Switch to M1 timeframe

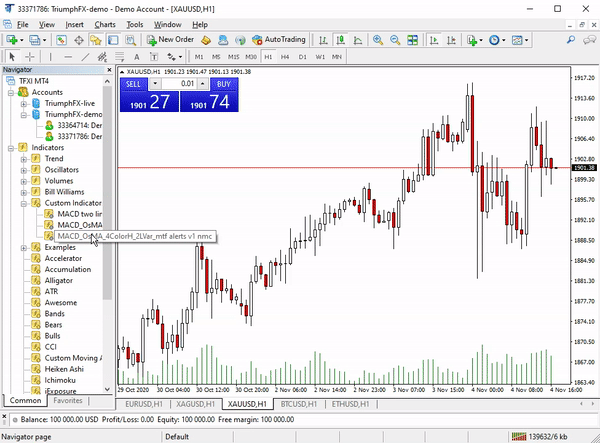pyautogui.click(x=199, y=57)
